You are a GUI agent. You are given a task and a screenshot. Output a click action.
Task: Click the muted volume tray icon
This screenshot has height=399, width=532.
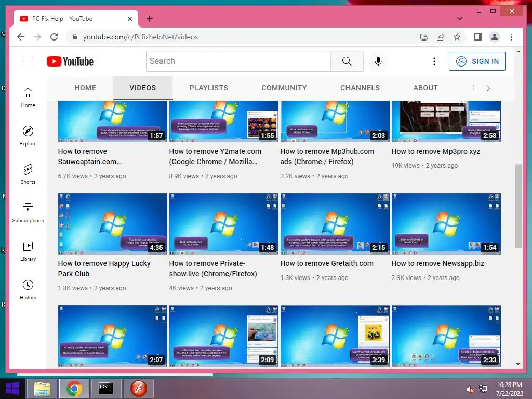[470, 389]
